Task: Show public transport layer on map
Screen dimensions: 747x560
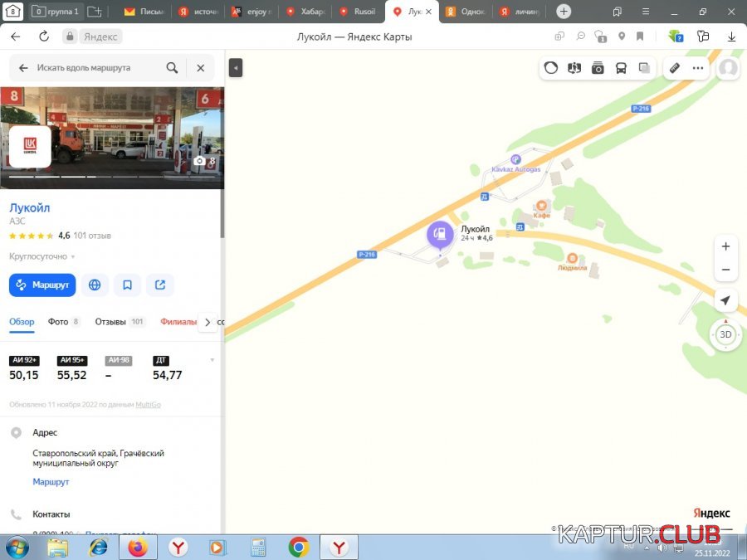Action: [621, 68]
